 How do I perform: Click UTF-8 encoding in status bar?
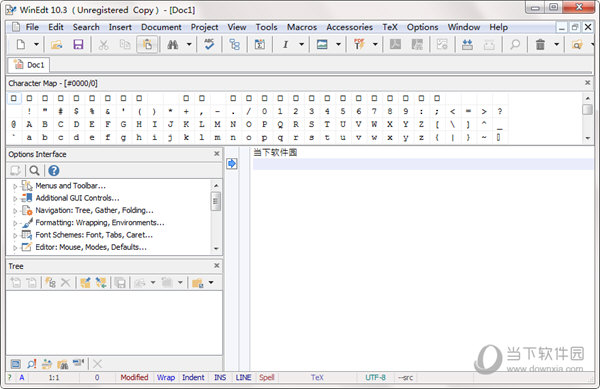point(375,378)
